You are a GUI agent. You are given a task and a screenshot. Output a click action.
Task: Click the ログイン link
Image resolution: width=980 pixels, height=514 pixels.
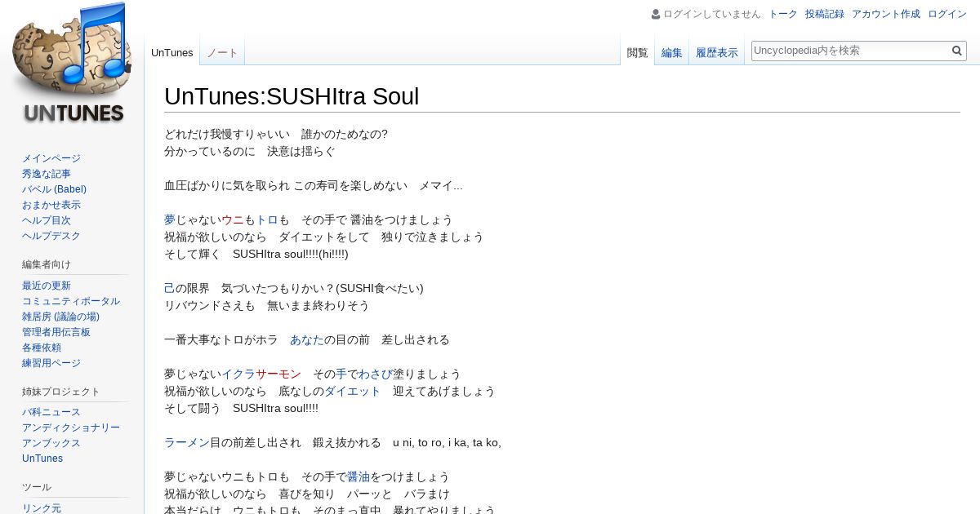[x=947, y=14]
